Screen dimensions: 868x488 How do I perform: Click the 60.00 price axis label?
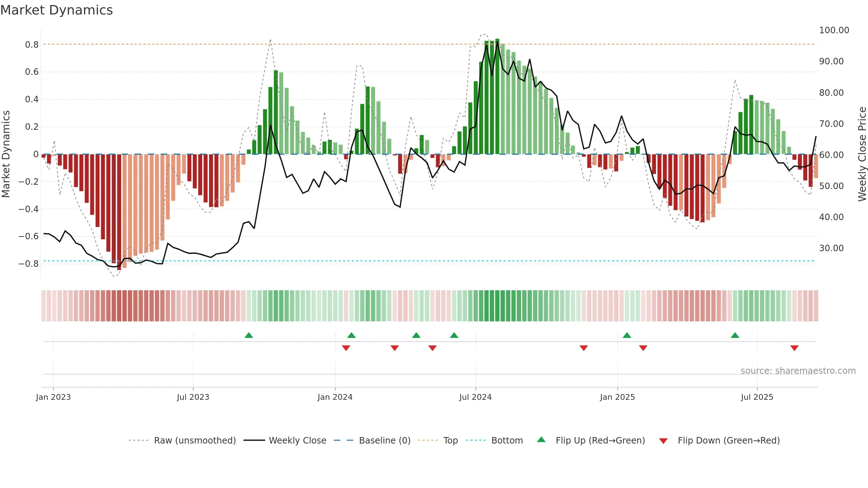click(831, 155)
